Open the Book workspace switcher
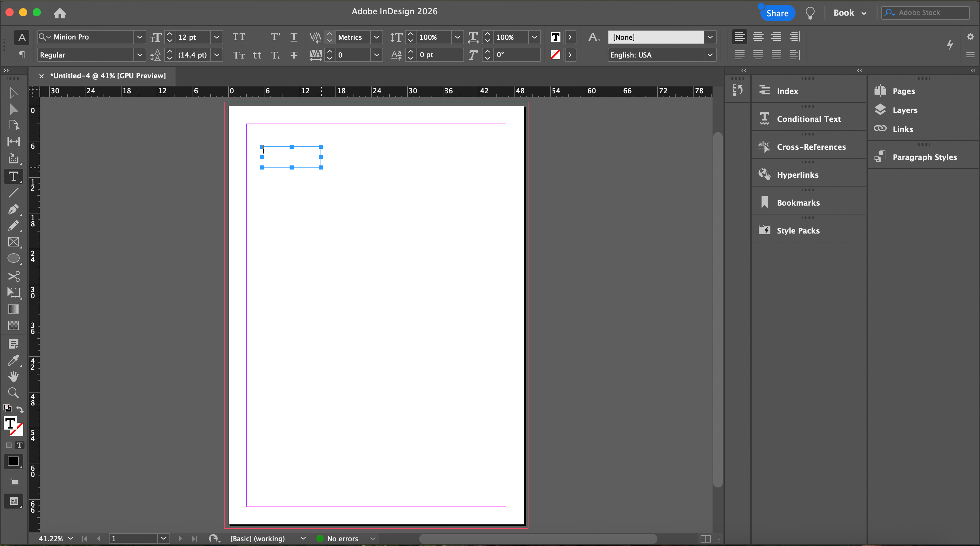980x546 pixels. point(850,13)
